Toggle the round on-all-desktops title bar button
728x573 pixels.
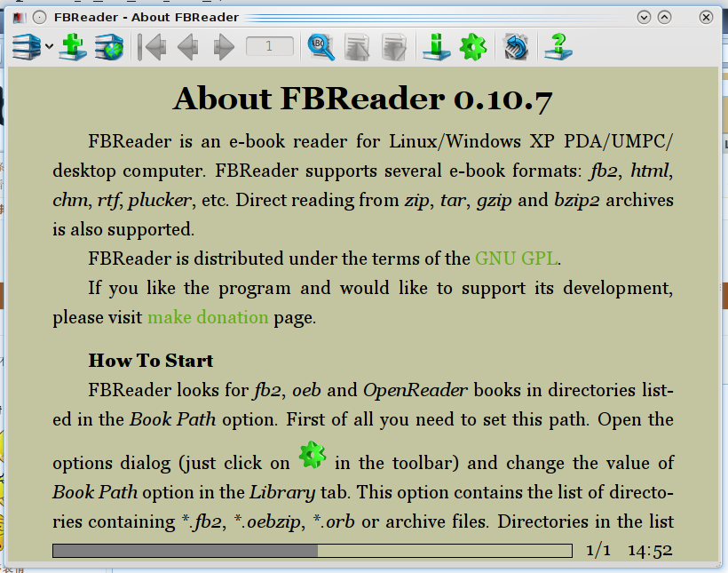tap(40, 18)
